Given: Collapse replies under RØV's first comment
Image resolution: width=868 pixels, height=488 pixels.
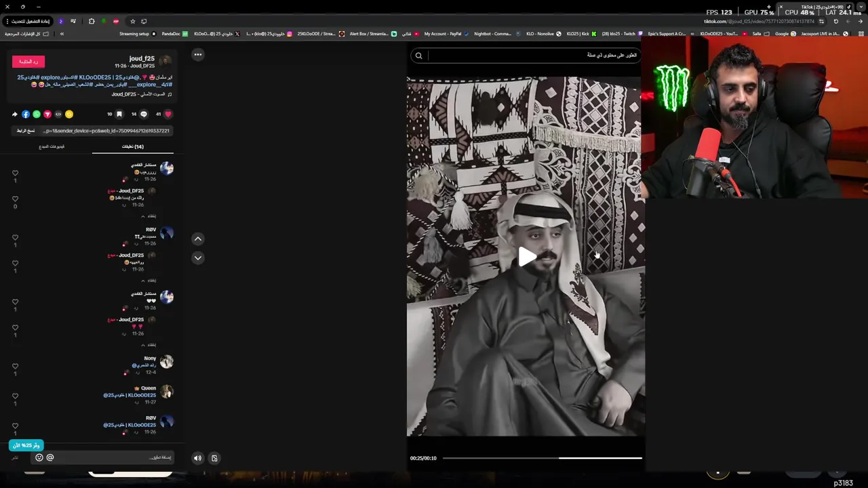Looking at the screenshot, I should [x=149, y=281].
